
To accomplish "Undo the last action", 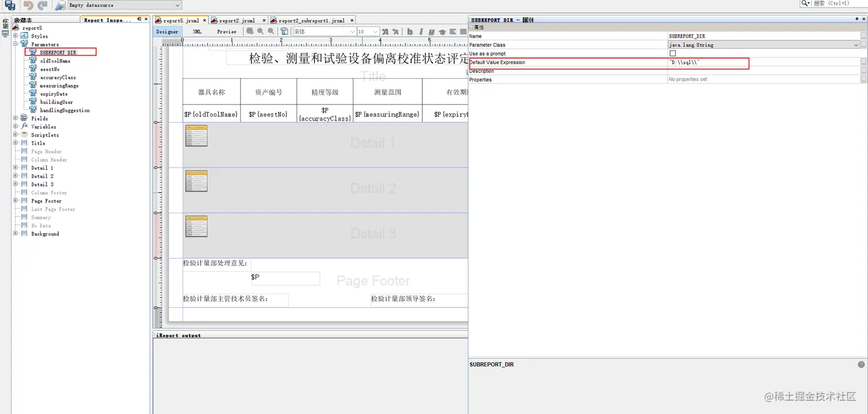I will [x=28, y=5].
